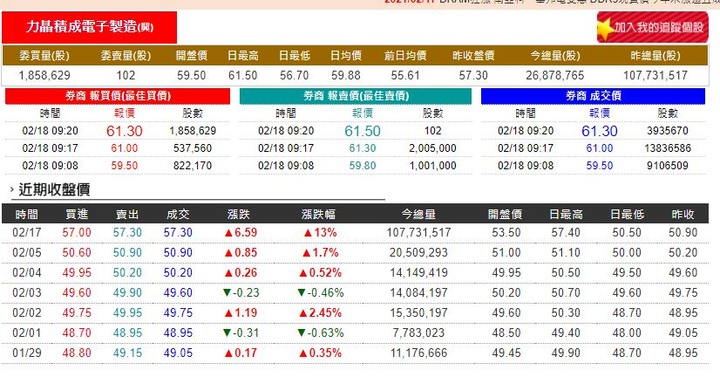Click the volume 7,783,023
Screen dimensions: 720x377
418,333
